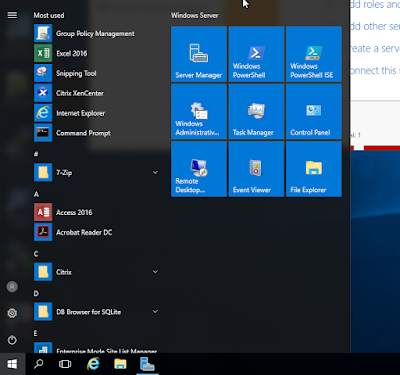This screenshot has height=375, width=400.
Task: Expand the 7-Zip folder chevron
Action: click(155, 172)
